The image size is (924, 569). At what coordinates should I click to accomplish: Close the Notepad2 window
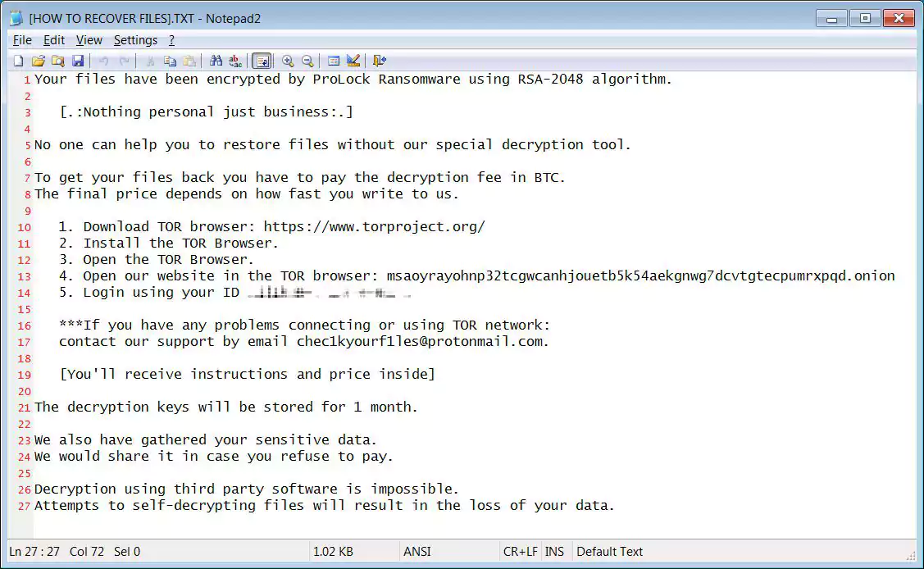[x=899, y=18]
